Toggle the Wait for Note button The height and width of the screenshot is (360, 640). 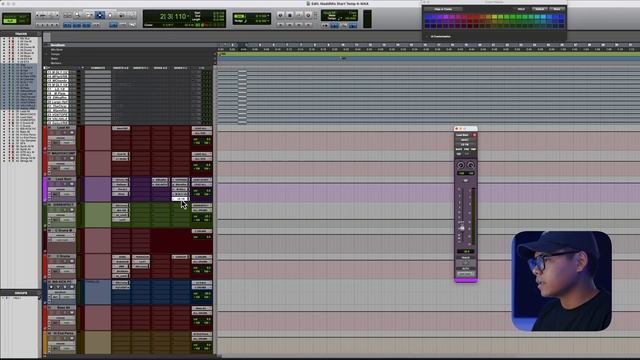(325, 25)
